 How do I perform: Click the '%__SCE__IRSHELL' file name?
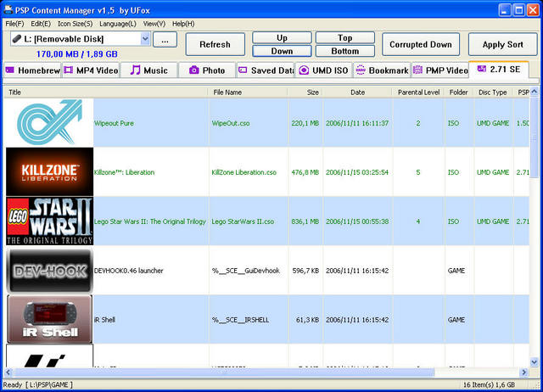(240, 320)
